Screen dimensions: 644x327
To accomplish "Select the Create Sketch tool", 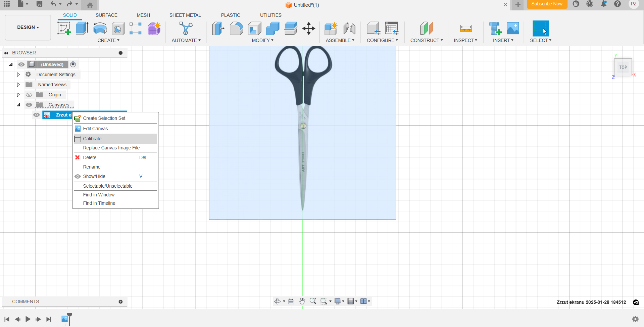I will [x=64, y=29].
